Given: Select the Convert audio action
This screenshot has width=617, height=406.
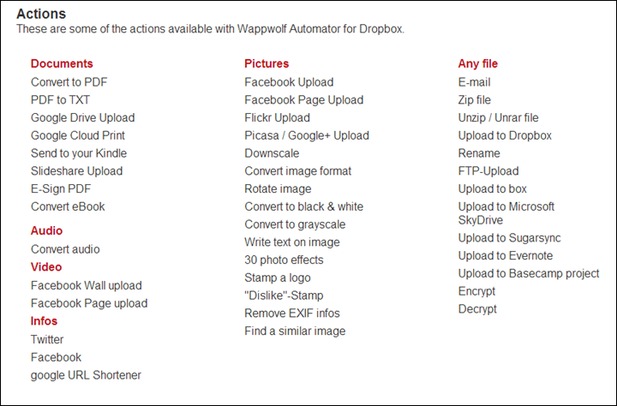Looking at the screenshot, I should (65, 249).
